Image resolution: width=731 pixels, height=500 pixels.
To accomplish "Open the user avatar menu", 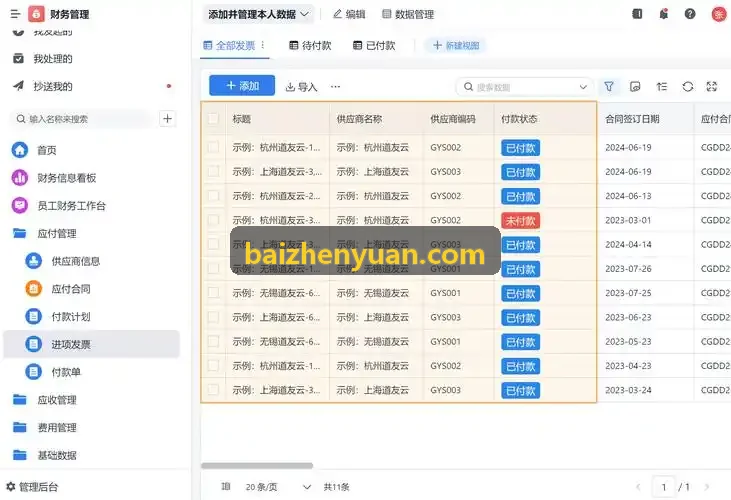I will 719,14.
